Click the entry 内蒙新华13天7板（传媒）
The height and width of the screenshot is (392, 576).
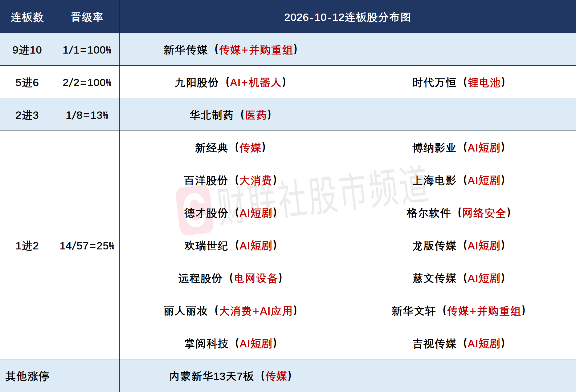pyautogui.click(x=231, y=376)
